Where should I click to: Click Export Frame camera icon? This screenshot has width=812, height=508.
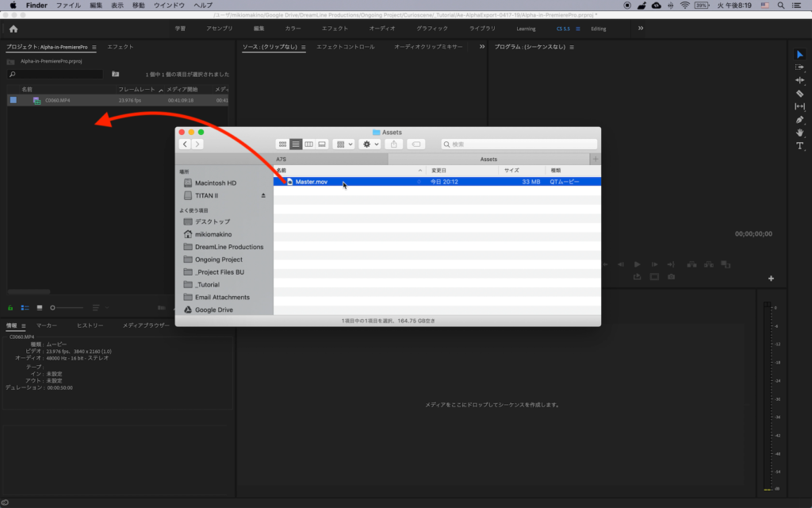tap(671, 277)
